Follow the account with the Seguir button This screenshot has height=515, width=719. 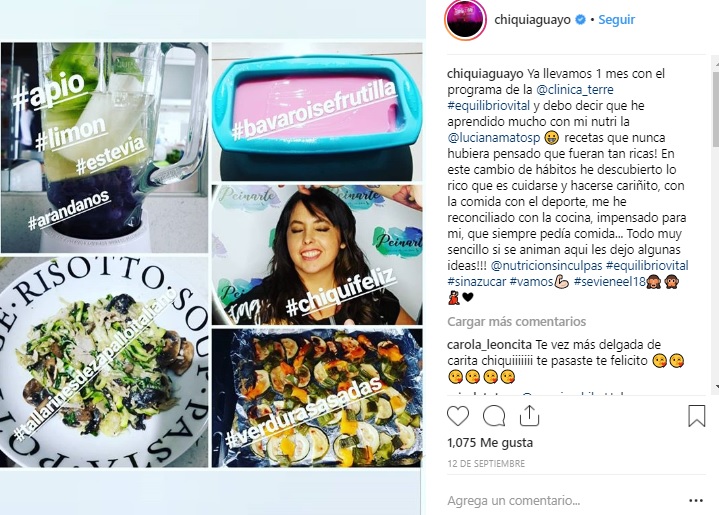coord(616,20)
